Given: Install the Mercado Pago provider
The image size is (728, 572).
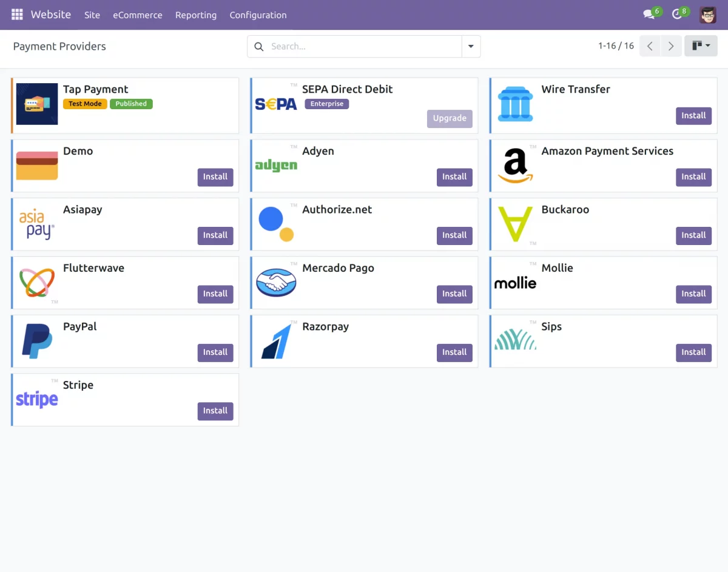Looking at the screenshot, I should click(x=454, y=294).
